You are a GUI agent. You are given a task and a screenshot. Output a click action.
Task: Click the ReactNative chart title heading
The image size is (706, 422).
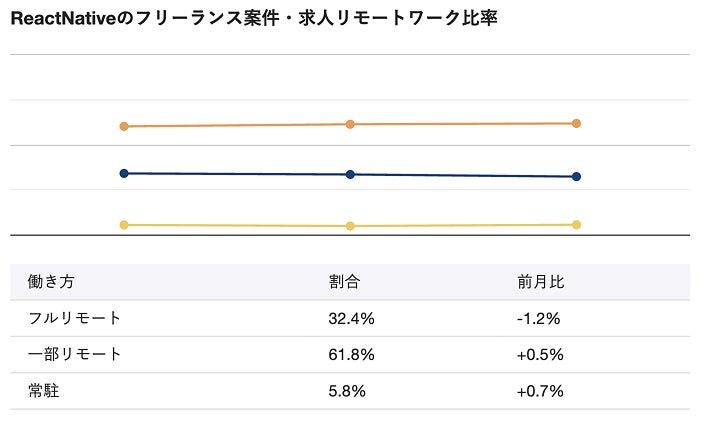254,18
